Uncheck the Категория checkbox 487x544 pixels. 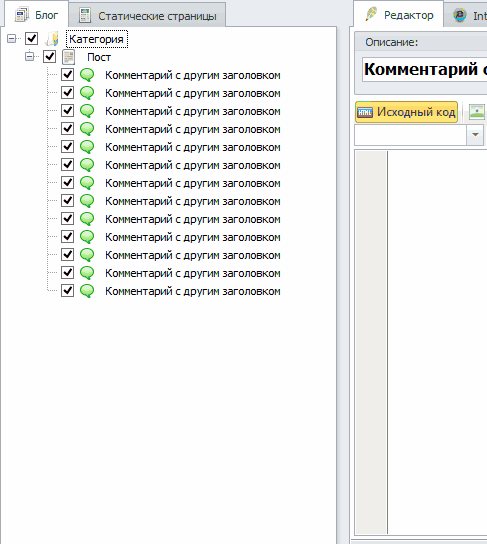31,39
